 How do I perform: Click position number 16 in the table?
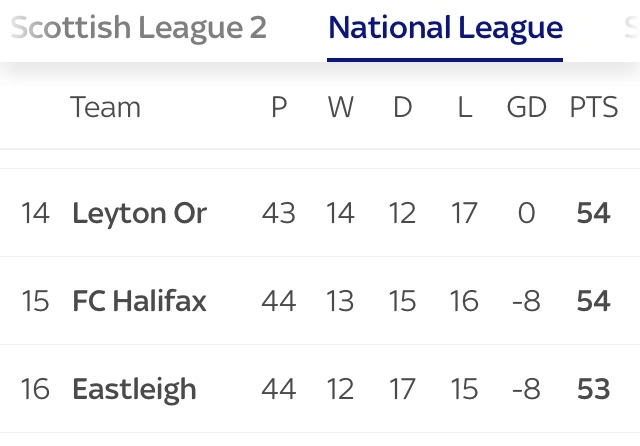click(x=35, y=389)
